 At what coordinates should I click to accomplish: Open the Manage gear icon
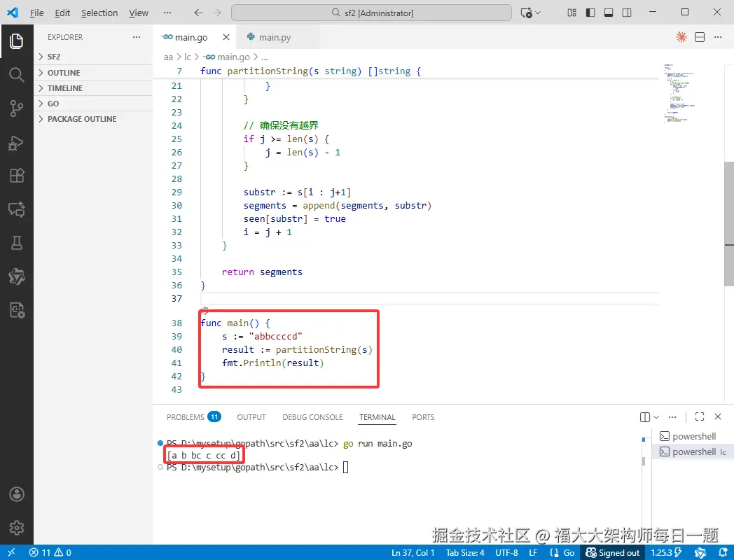pos(16,528)
